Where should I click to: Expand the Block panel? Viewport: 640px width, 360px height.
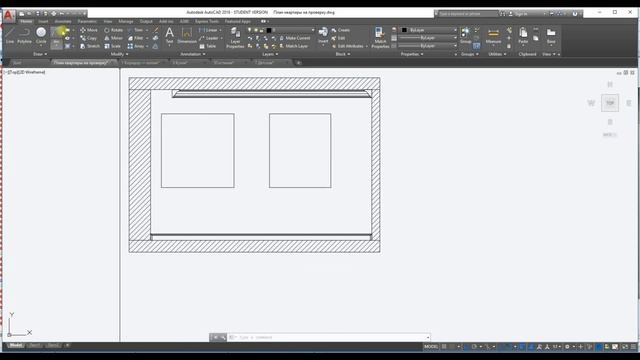342,54
